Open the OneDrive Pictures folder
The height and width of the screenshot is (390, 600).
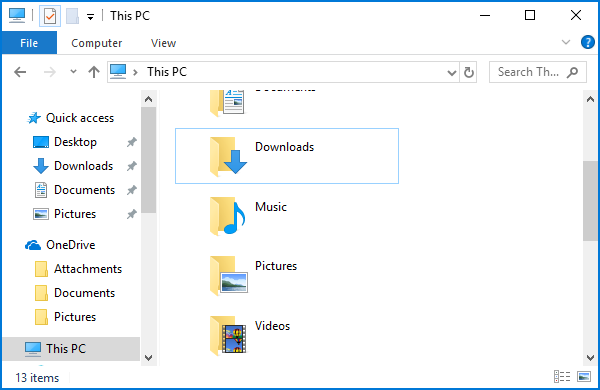pyautogui.click(x=75, y=317)
